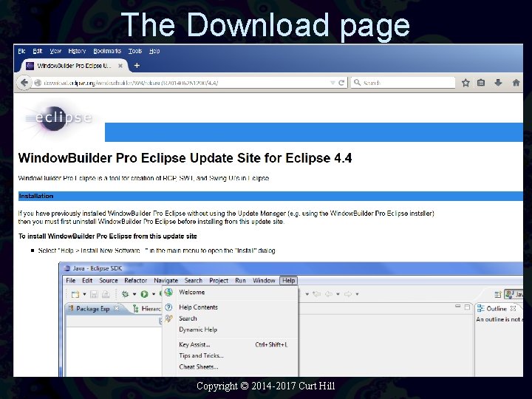
Task: Open the bookmarks list icon in Firefox toolbar
Action: (481, 83)
